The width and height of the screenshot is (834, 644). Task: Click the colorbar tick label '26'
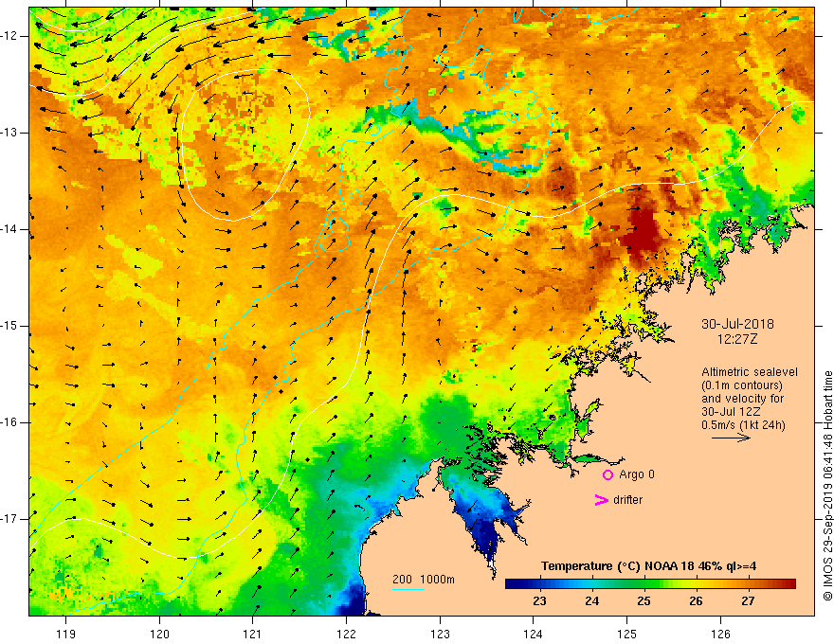tap(696, 601)
